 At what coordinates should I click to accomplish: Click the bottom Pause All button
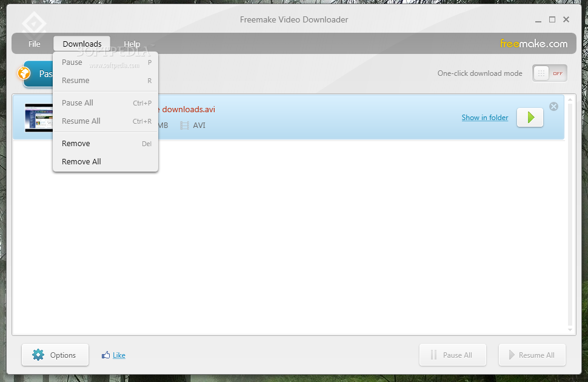tap(453, 355)
